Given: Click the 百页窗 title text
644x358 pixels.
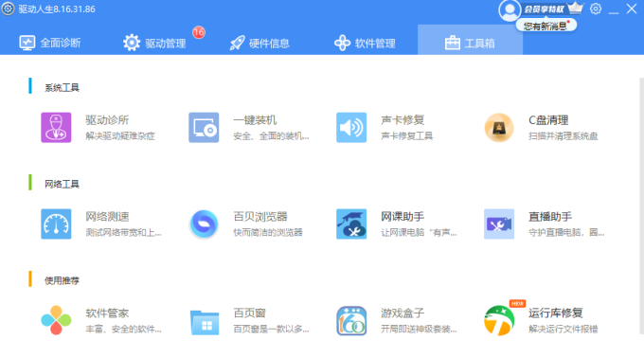Looking at the screenshot, I should tap(249, 313).
